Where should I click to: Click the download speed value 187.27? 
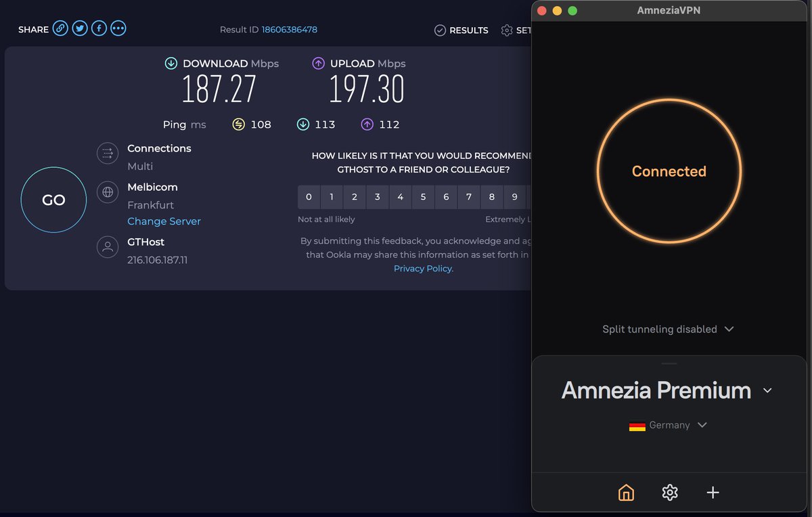click(219, 89)
